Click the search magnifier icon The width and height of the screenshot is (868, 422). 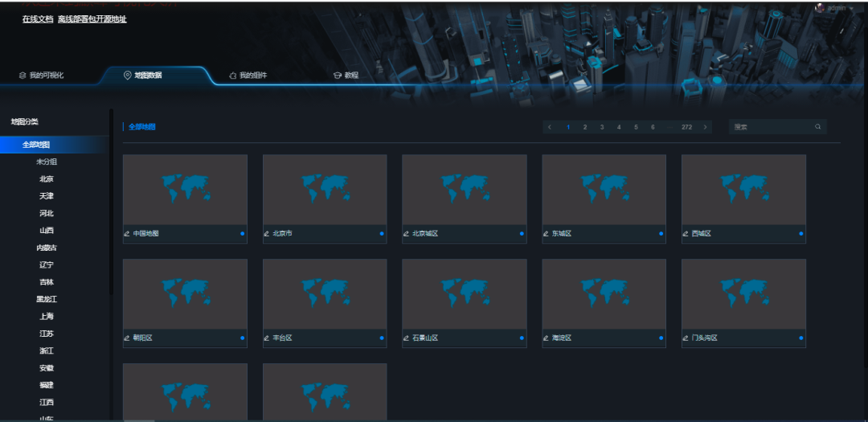[x=817, y=127]
